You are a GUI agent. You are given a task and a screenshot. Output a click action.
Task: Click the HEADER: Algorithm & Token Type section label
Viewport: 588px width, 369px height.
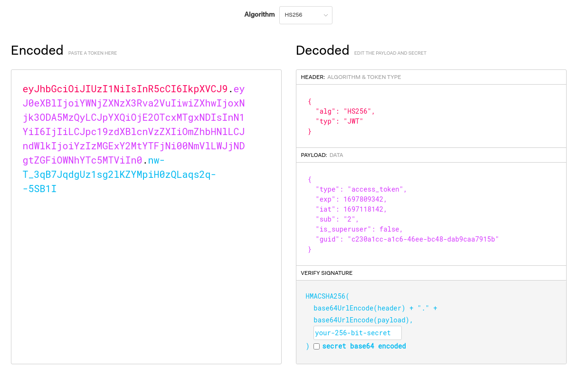point(351,77)
